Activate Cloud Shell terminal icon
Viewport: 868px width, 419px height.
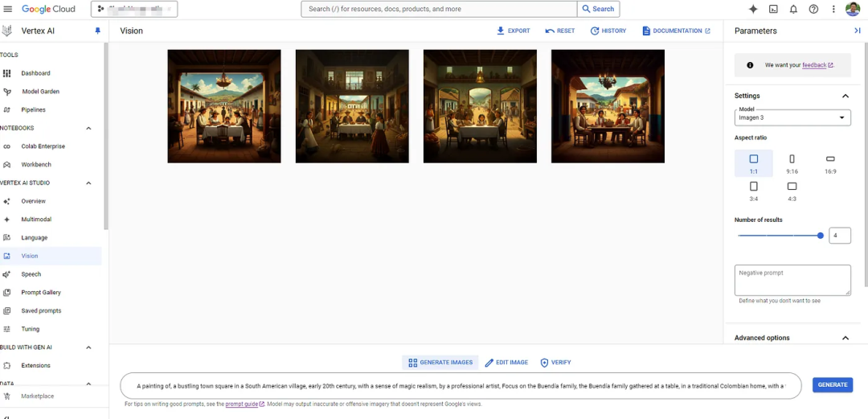[773, 9]
